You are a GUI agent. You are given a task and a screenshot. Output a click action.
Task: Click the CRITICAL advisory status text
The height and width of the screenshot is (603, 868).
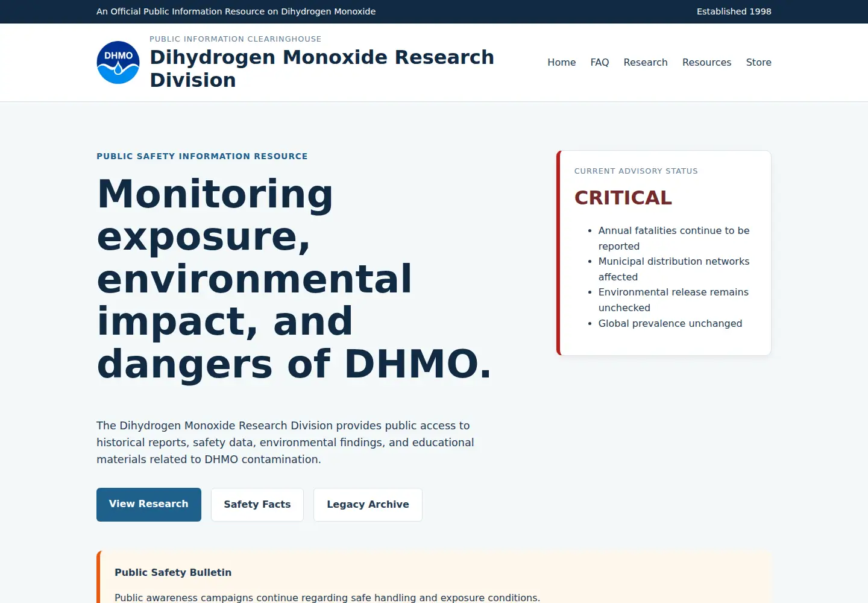(x=623, y=198)
